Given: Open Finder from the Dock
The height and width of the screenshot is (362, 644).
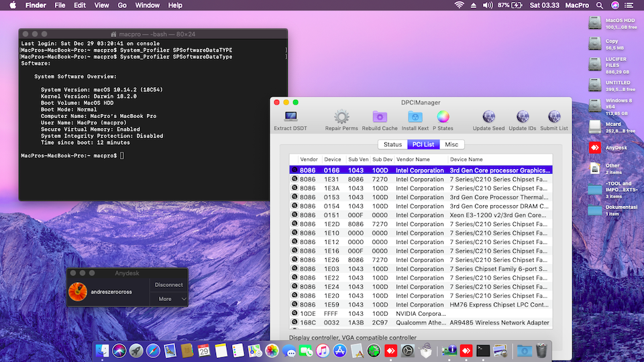Looking at the screenshot, I should [102, 351].
